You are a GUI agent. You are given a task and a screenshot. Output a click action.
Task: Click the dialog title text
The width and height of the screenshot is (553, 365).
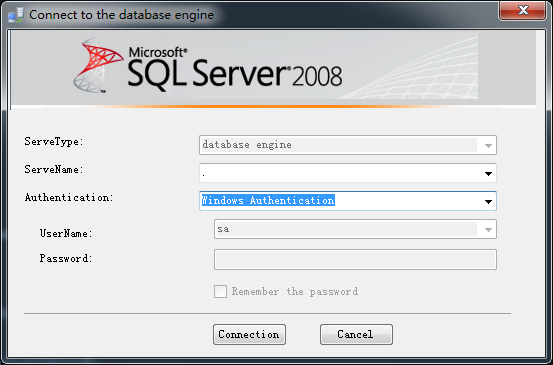point(121,15)
